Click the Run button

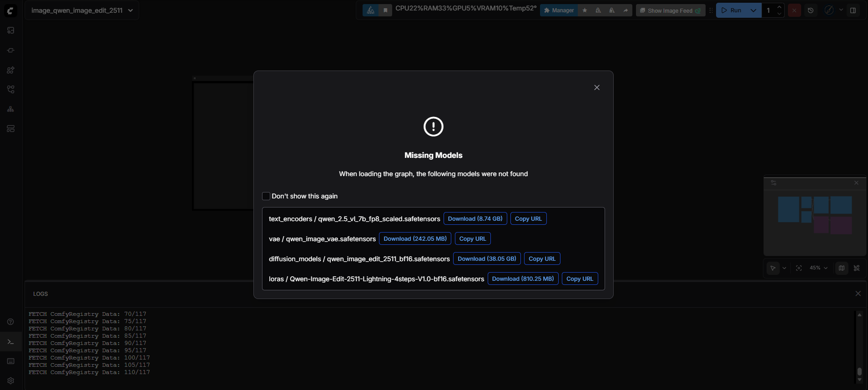(732, 10)
